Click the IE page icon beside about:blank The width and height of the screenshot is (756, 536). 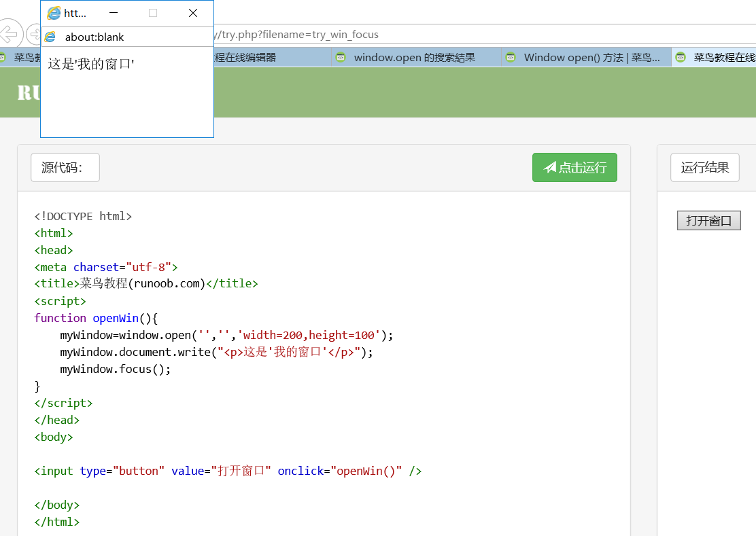tap(50, 37)
